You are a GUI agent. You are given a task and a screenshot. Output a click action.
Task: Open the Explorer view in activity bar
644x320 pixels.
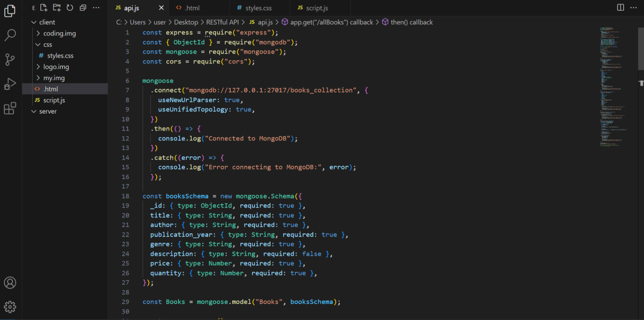click(10, 11)
